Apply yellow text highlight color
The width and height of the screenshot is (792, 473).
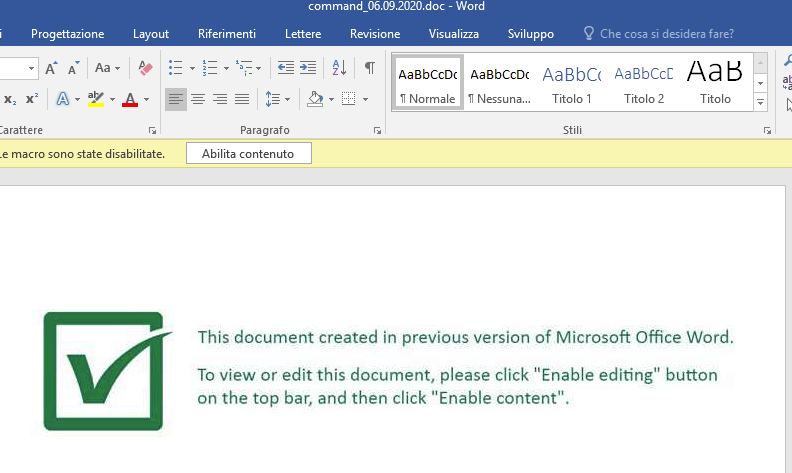(x=95, y=99)
